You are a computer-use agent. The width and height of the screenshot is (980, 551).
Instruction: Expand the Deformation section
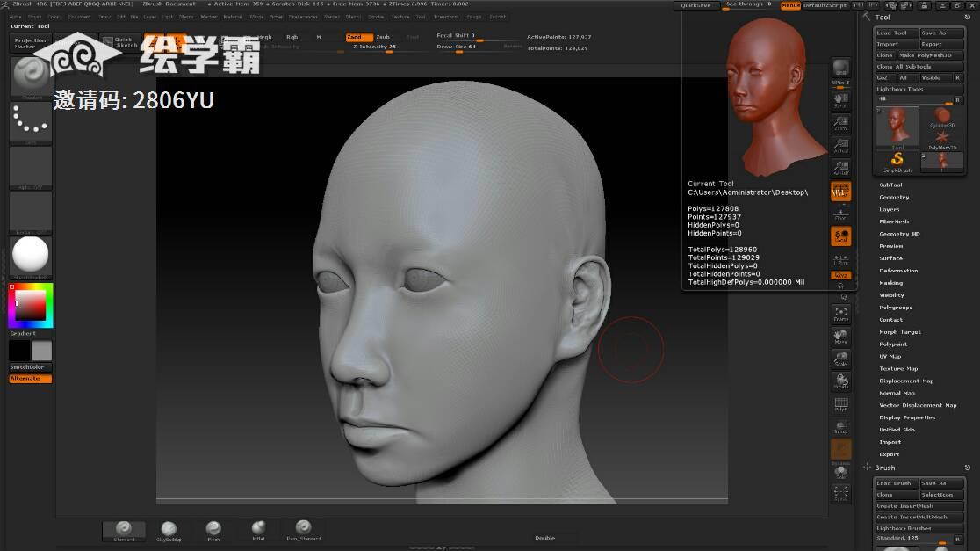[898, 271]
